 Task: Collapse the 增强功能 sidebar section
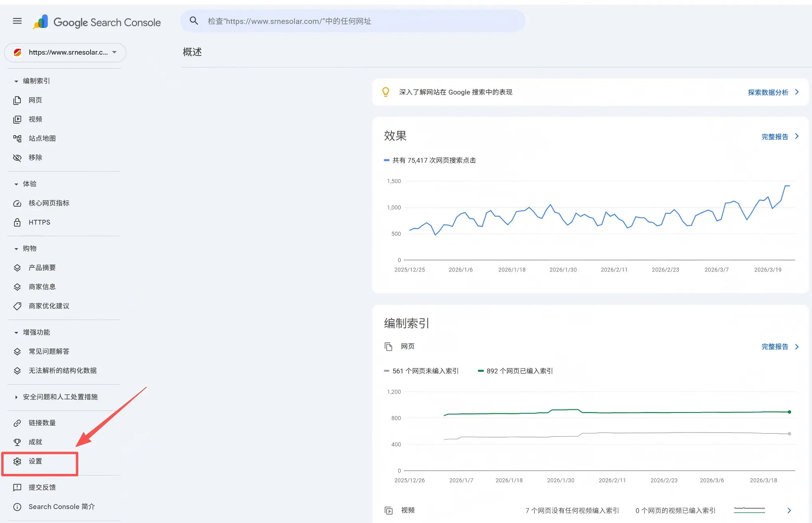tap(16, 332)
